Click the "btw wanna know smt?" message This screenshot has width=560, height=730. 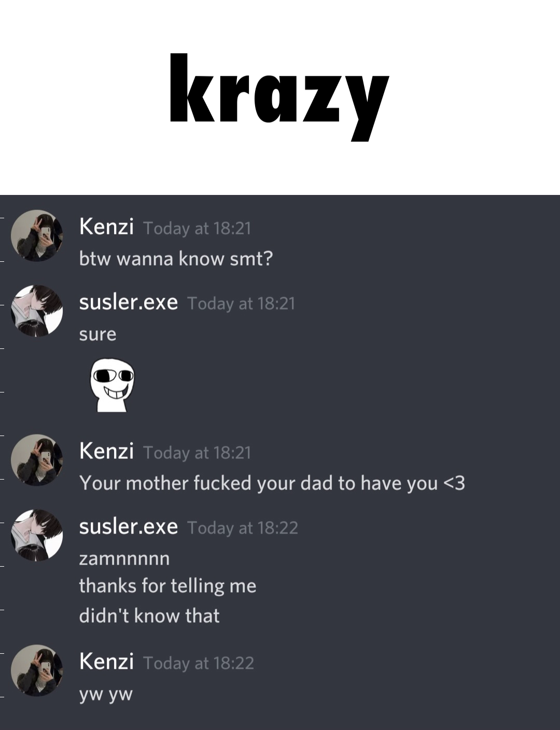coord(176,258)
